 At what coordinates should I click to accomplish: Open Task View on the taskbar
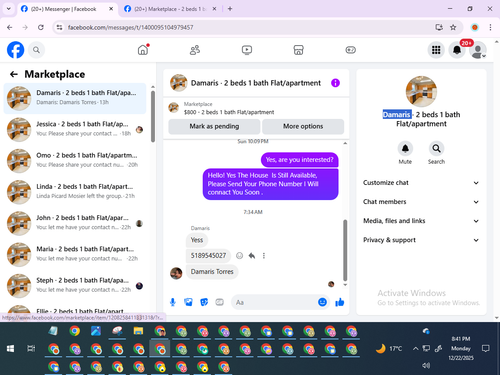coord(31,349)
